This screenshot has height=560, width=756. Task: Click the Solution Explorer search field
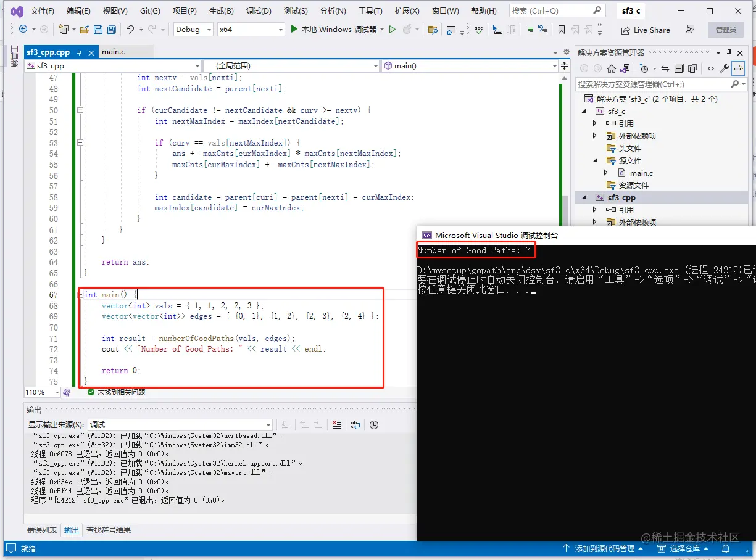[x=662, y=84]
